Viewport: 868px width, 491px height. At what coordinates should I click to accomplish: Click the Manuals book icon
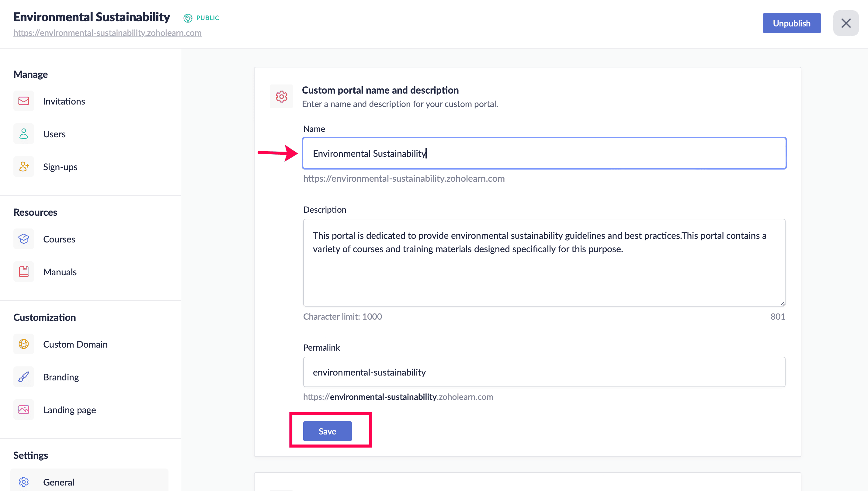[24, 271]
